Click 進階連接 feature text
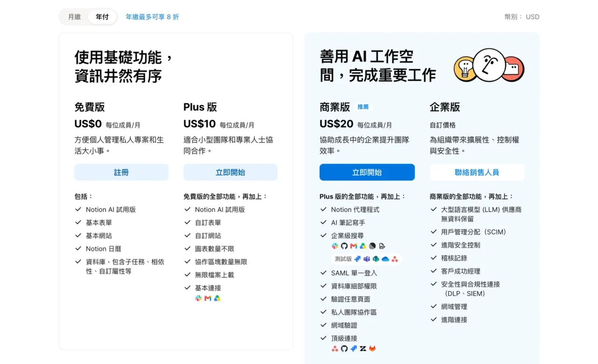598x364 pixels. coord(454,320)
